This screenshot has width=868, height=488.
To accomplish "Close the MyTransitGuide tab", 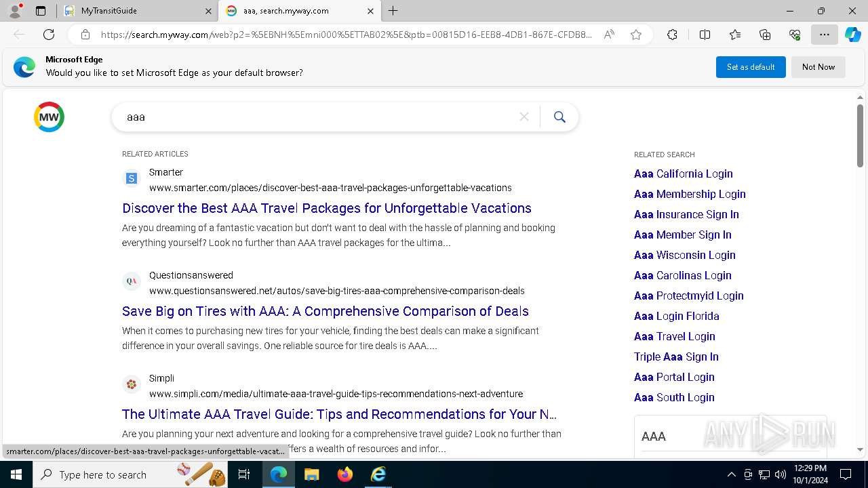I will tap(208, 11).
